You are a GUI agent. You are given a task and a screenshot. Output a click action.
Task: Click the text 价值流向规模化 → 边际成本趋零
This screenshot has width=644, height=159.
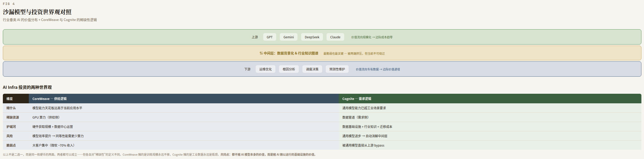click(372, 37)
